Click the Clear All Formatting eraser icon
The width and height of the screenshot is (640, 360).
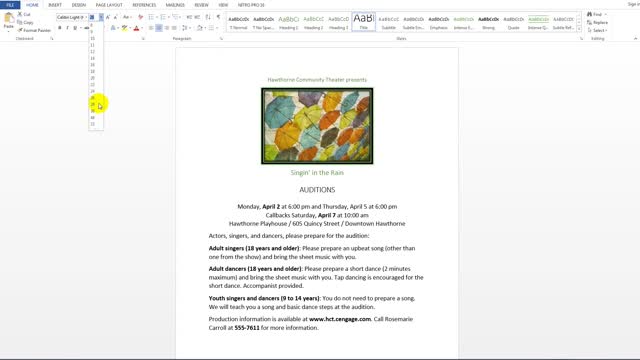(x=140, y=17)
